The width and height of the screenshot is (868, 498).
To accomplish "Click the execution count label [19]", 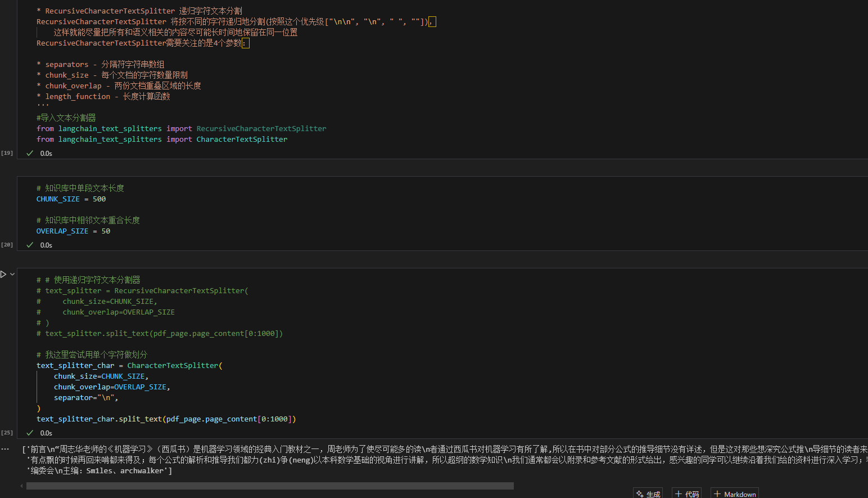I will 7,153.
